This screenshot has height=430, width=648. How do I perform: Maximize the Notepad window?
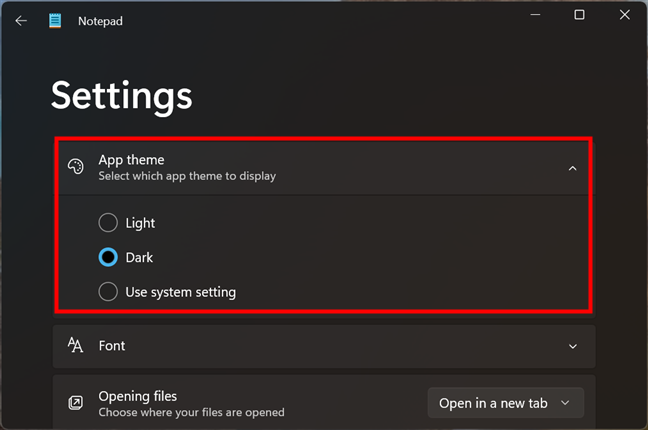pyautogui.click(x=579, y=15)
